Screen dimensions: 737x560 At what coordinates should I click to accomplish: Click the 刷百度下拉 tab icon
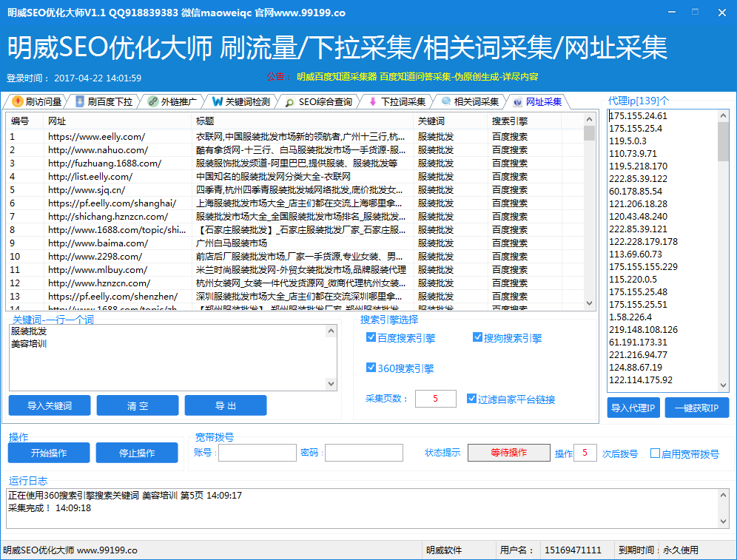coord(79,102)
